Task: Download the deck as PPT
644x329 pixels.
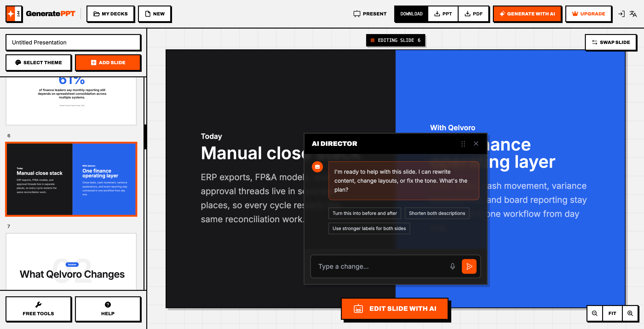Action: (443, 14)
